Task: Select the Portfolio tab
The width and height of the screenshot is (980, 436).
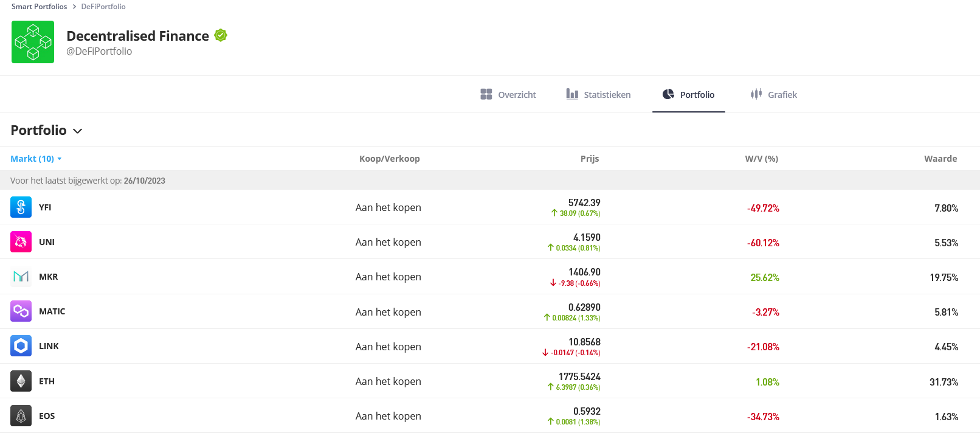Action: pyautogui.click(x=688, y=94)
